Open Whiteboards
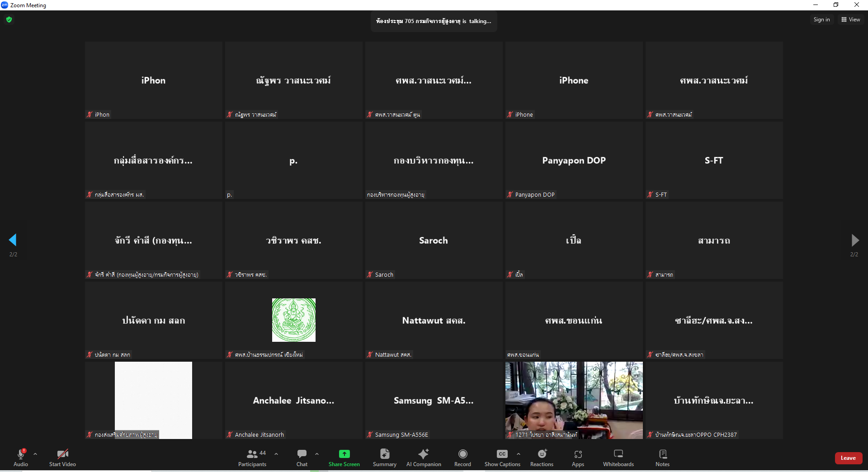This screenshot has height=472, width=868. coord(618,458)
